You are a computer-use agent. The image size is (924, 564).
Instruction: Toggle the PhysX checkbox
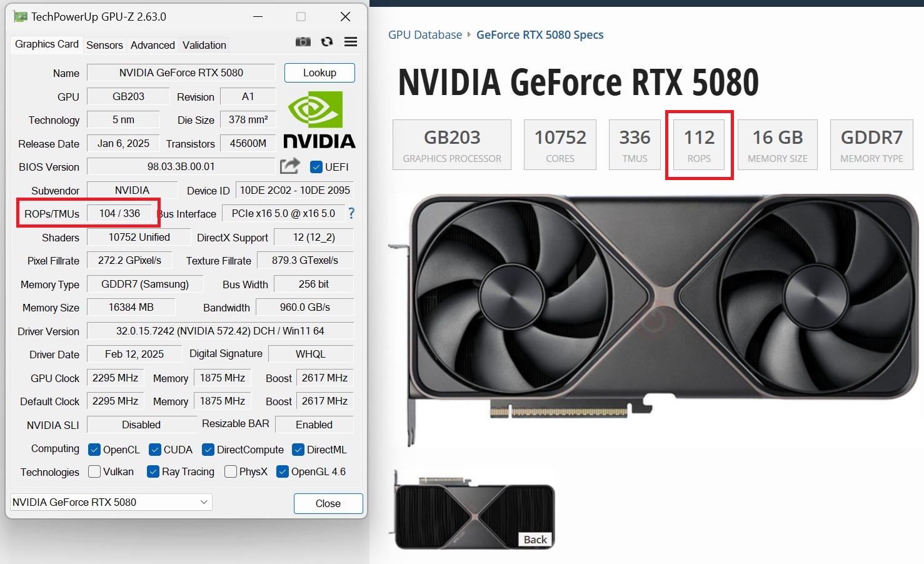pos(231,471)
